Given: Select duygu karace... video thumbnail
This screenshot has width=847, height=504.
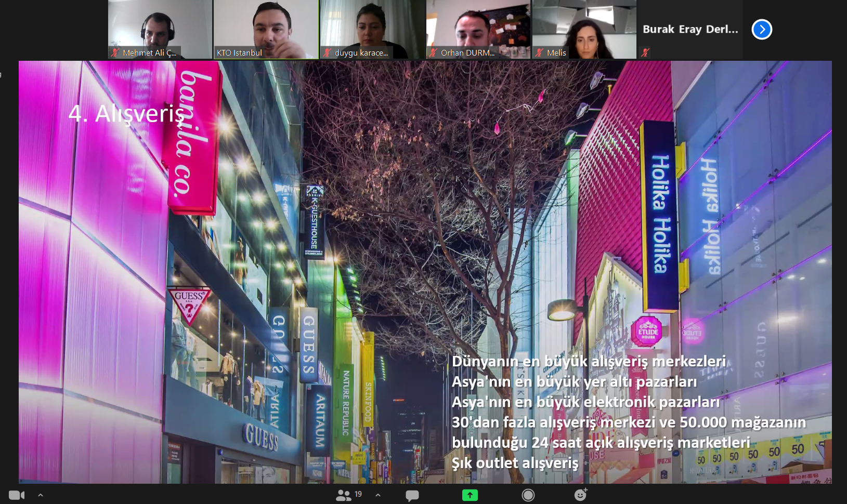Looking at the screenshot, I should pos(372,29).
